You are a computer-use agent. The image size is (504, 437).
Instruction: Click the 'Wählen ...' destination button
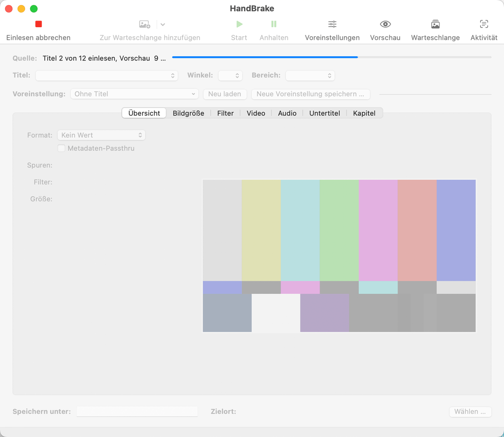[470, 412]
